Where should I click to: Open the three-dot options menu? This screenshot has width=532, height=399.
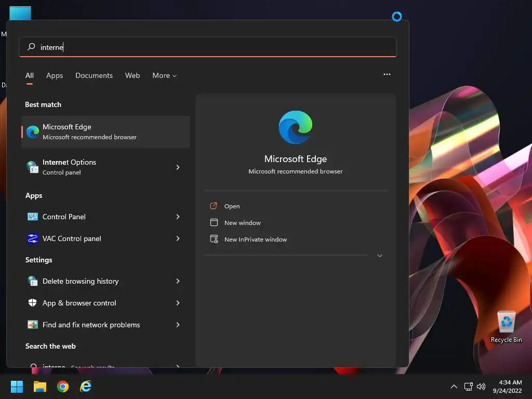387,74
